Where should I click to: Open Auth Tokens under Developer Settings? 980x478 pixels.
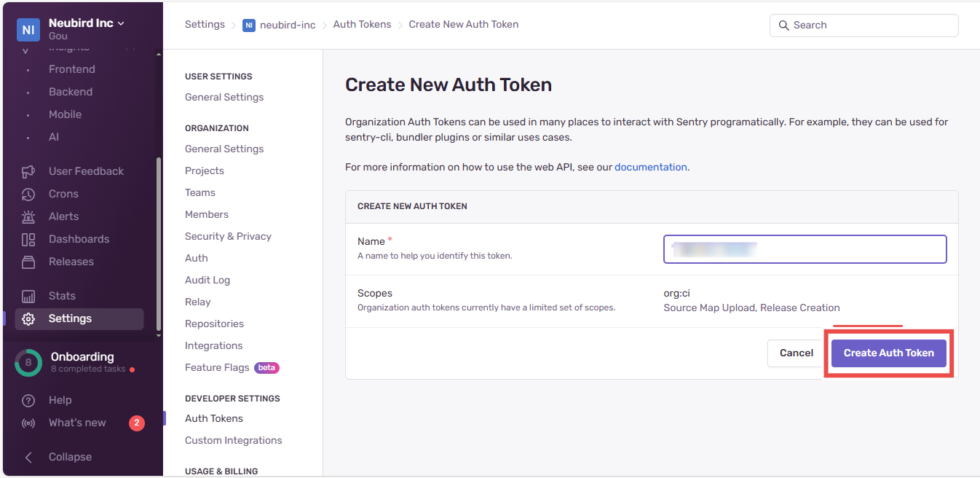(213, 418)
